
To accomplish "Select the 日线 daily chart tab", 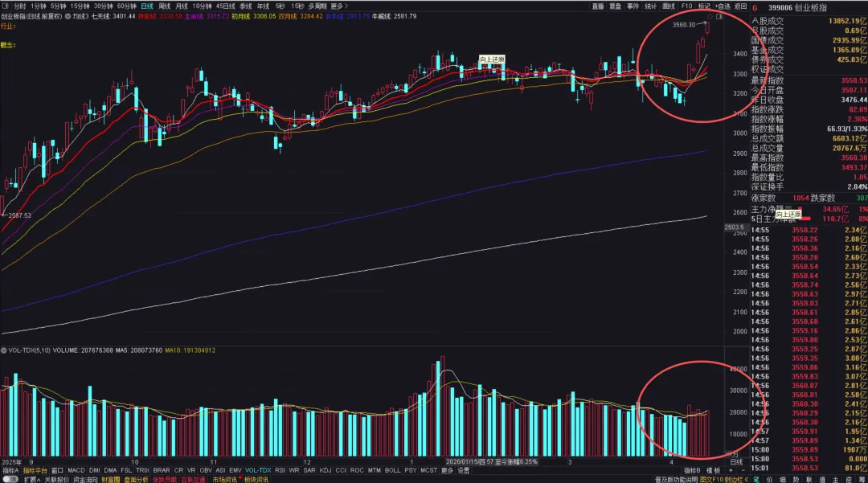I will tap(147, 6).
